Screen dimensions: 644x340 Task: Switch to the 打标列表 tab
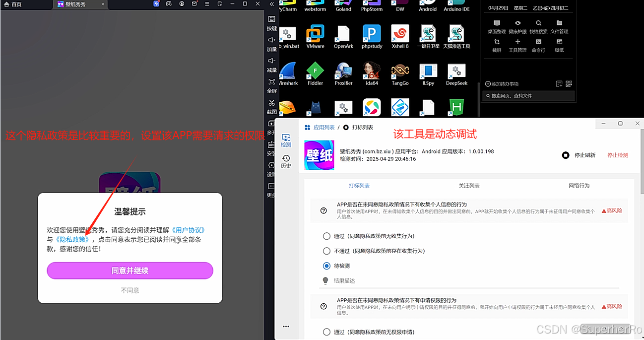pyautogui.click(x=359, y=186)
